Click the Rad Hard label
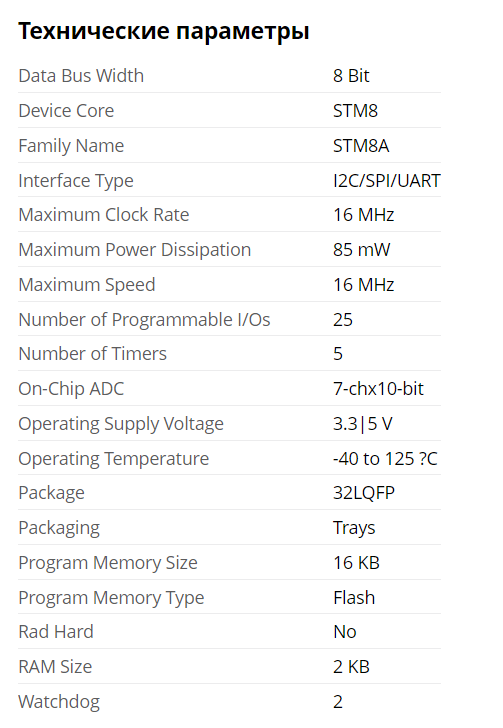The image size is (503, 728). click(56, 632)
